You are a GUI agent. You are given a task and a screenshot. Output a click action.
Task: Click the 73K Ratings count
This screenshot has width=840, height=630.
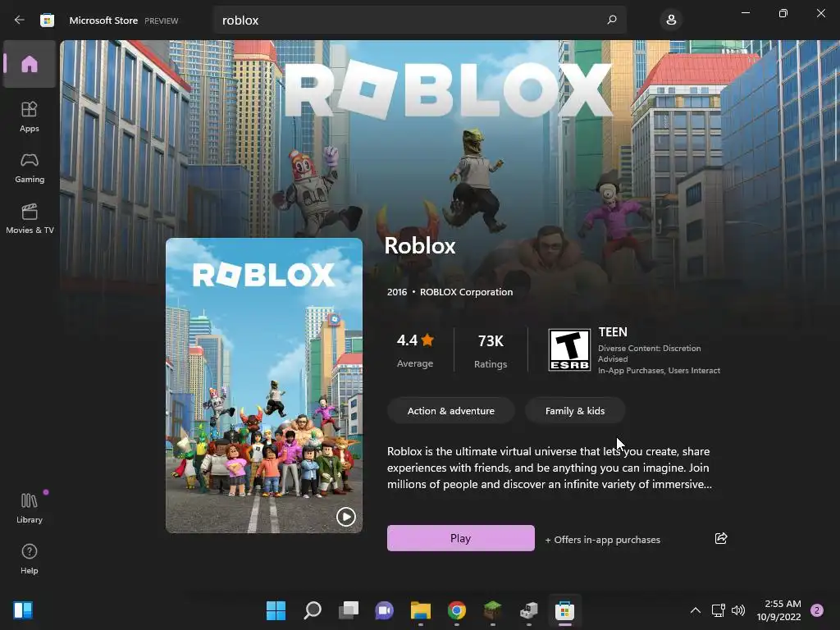pos(491,351)
